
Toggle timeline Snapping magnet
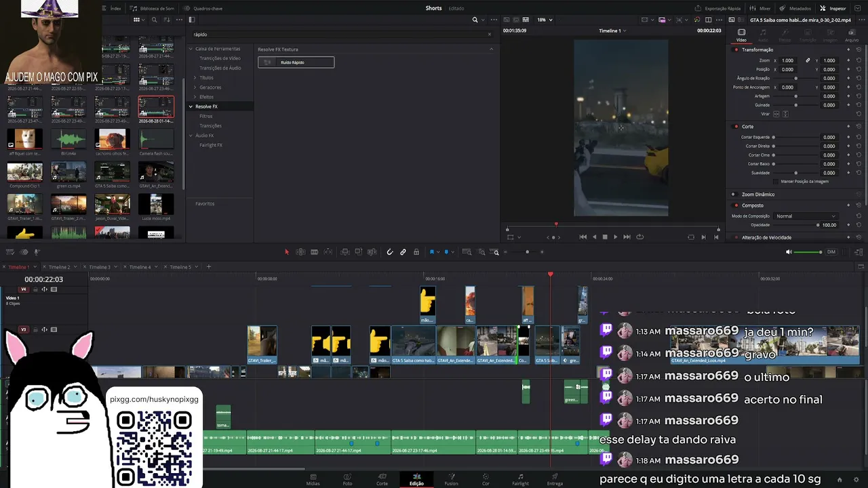390,252
